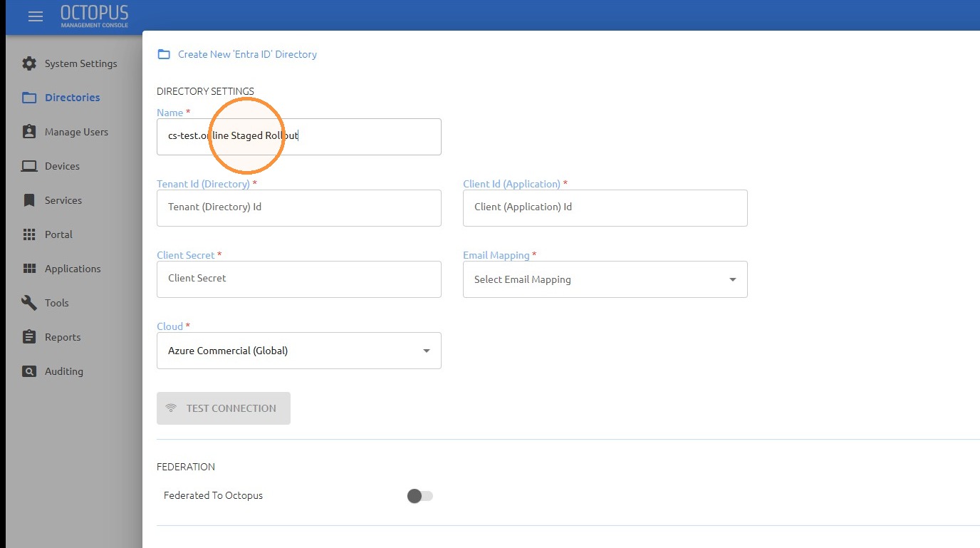Image resolution: width=980 pixels, height=548 pixels.
Task: Click Create New 'Entra ID' Directory link
Action: point(247,54)
